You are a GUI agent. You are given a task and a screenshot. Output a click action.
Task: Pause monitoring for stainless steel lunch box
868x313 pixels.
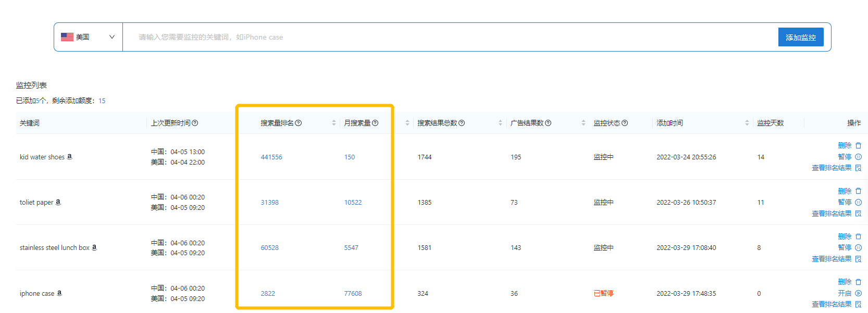(849, 247)
